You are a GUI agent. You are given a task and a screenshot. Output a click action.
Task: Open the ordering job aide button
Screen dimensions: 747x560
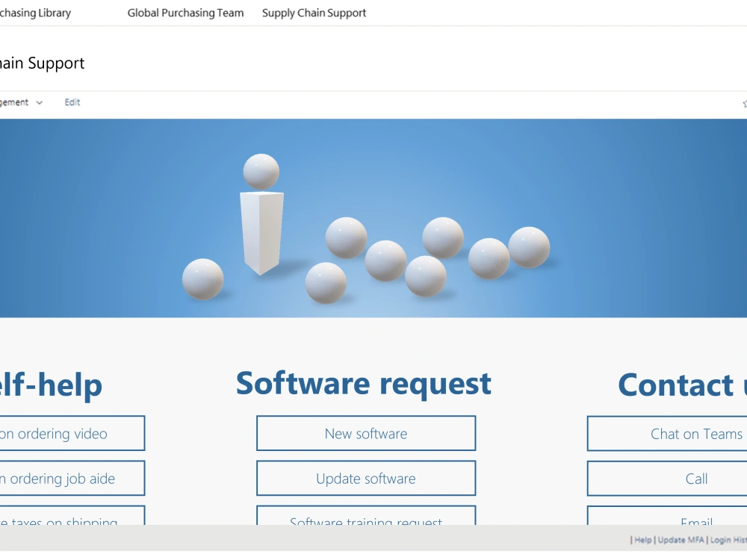click(72, 478)
